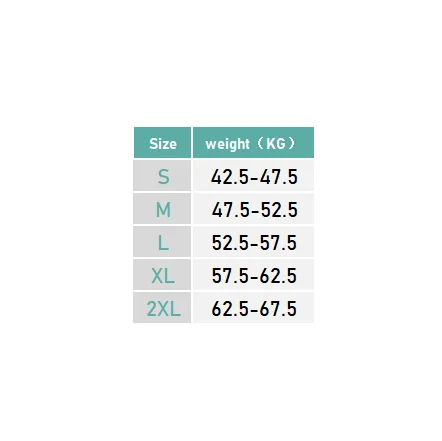Click the 57.5-62.5 weight cell
The height and width of the screenshot is (441, 442).
pyautogui.click(x=253, y=274)
